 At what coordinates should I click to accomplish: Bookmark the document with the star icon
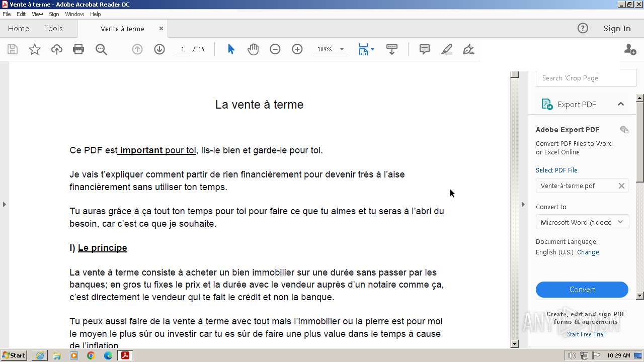[x=35, y=49]
